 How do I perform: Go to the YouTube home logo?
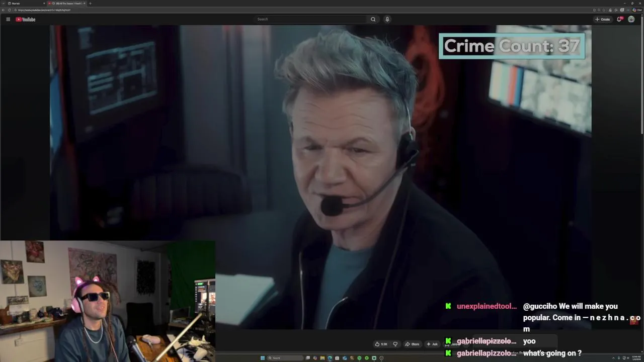pyautogui.click(x=25, y=19)
